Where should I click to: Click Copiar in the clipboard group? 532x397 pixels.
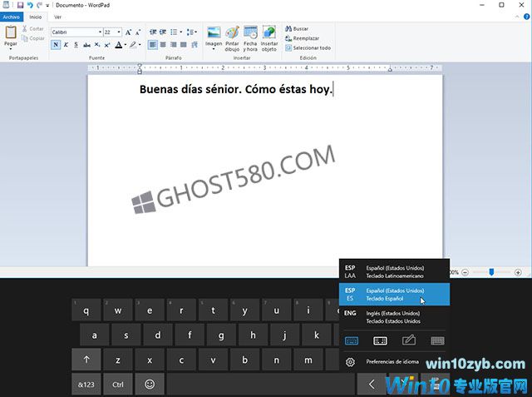(x=33, y=38)
